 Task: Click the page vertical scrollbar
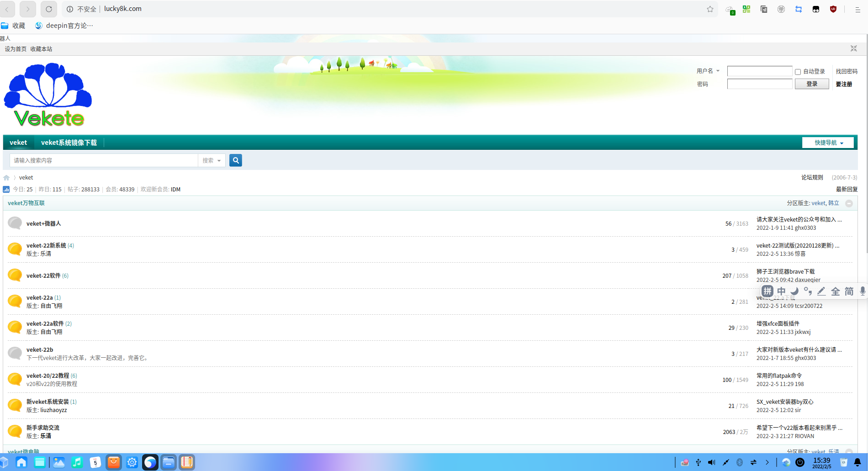click(x=866, y=144)
